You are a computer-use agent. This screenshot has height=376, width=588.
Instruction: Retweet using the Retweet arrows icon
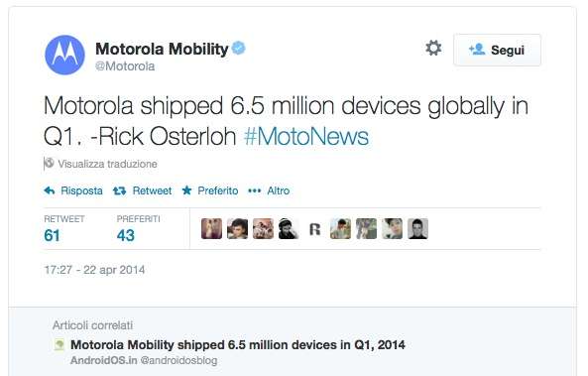click(119, 190)
